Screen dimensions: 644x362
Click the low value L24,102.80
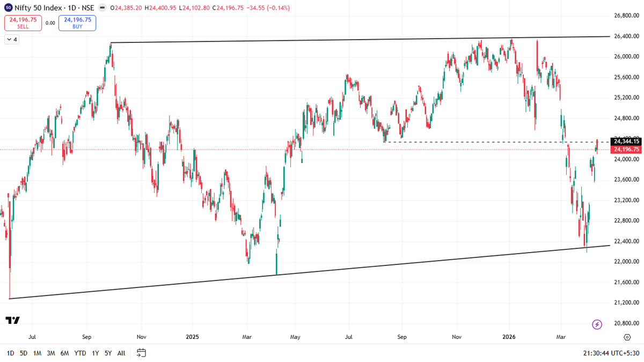(195, 8)
